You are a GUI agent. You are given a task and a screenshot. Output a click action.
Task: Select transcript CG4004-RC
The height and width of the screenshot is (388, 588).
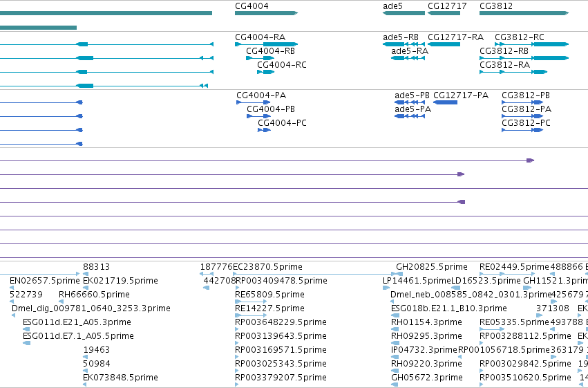[265, 72]
